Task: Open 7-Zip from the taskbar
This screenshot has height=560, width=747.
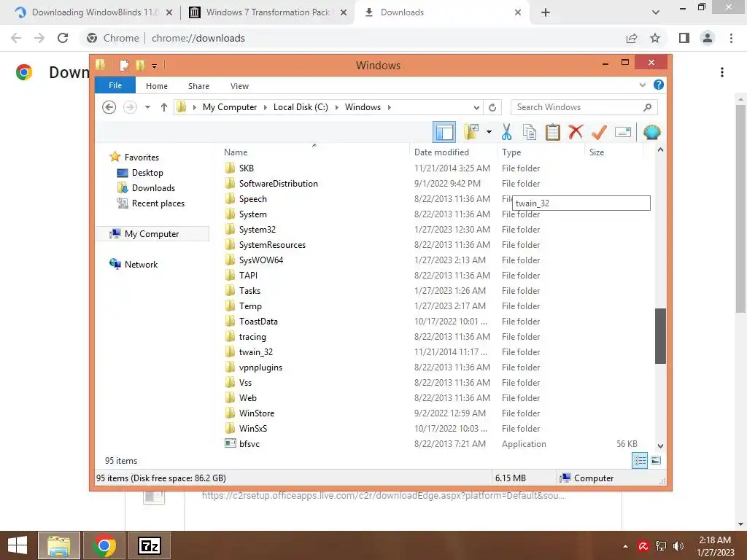Action: click(149, 545)
